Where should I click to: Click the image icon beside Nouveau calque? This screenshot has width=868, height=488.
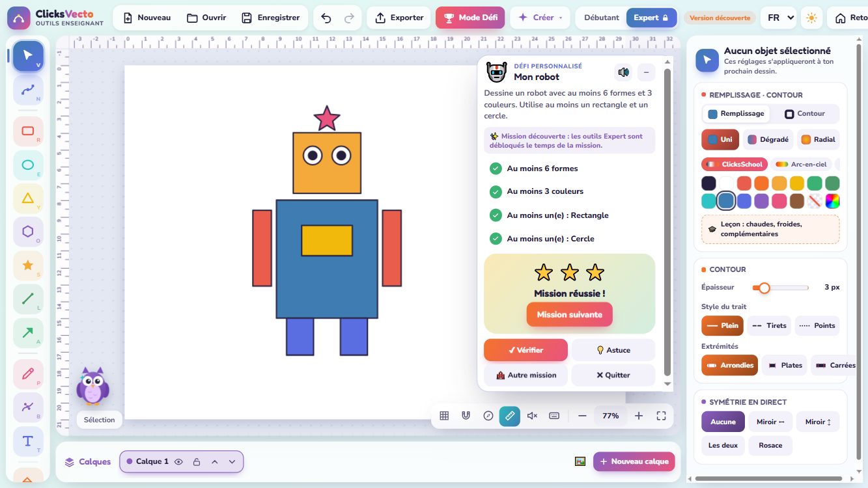click(x=580, y=461)
